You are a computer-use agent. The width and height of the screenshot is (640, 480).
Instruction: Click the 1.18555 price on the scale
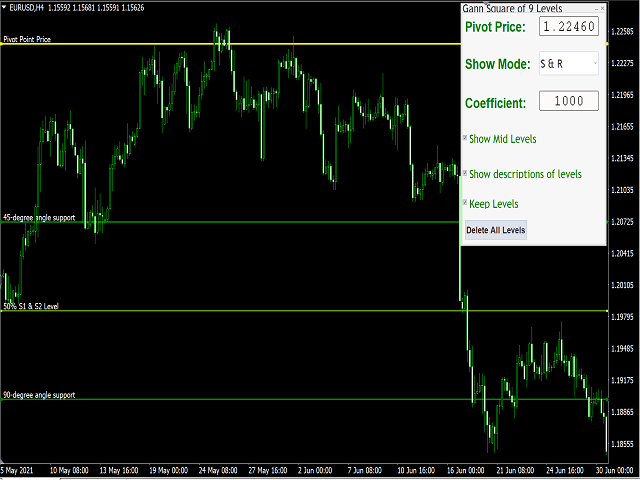click(x=622, y=443)
